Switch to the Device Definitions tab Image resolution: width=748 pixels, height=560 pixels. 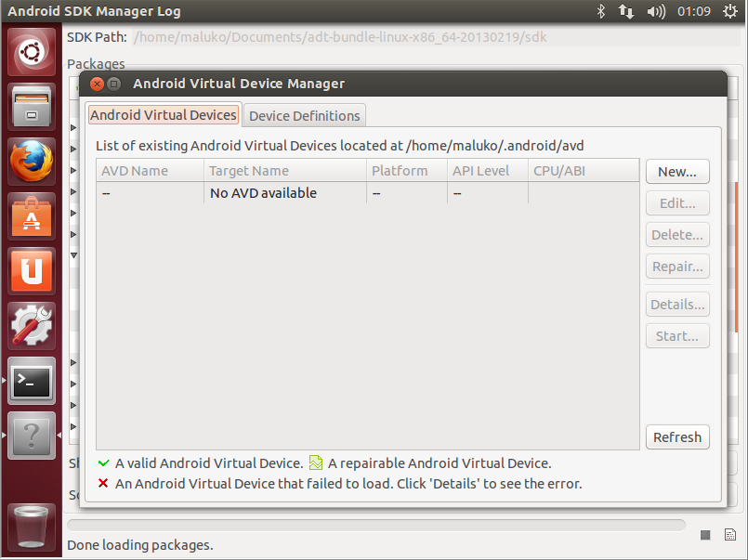pos(305,116)
